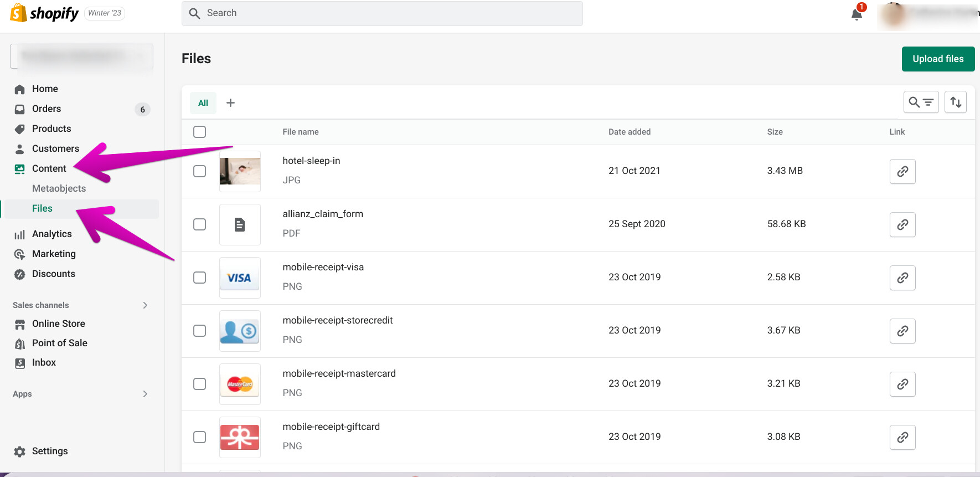Open Settings gear in sidebar
980x477 pixels.
(x=20, y=452)
